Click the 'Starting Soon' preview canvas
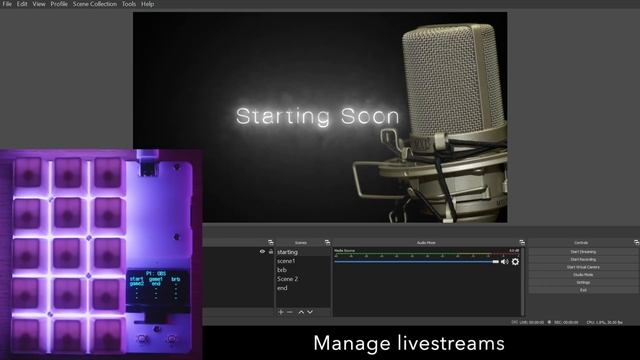Viewport: 640px width, 360px height. [320, 117]
